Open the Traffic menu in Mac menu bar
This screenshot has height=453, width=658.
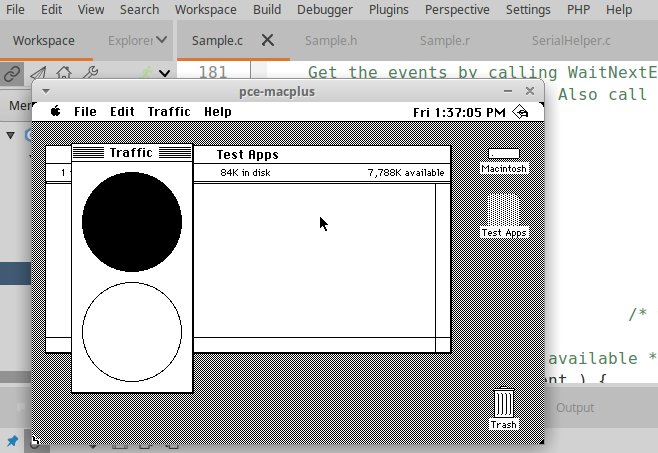point(169,112)
